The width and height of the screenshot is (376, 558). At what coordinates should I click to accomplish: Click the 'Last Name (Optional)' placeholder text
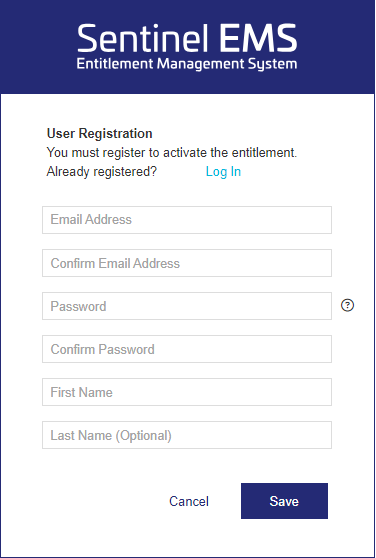pos(111,436)
